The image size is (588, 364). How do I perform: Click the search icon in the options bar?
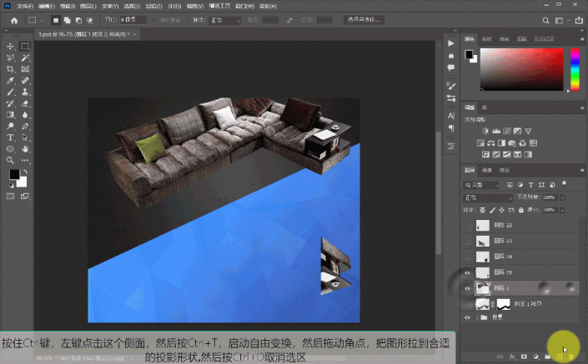pos(545,21)
